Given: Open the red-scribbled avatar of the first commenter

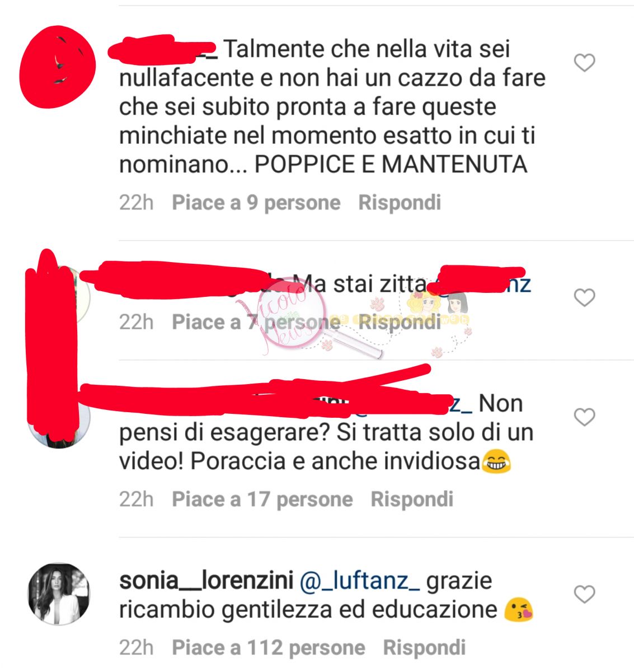Looking at the screenshot, I should (58, 66).
